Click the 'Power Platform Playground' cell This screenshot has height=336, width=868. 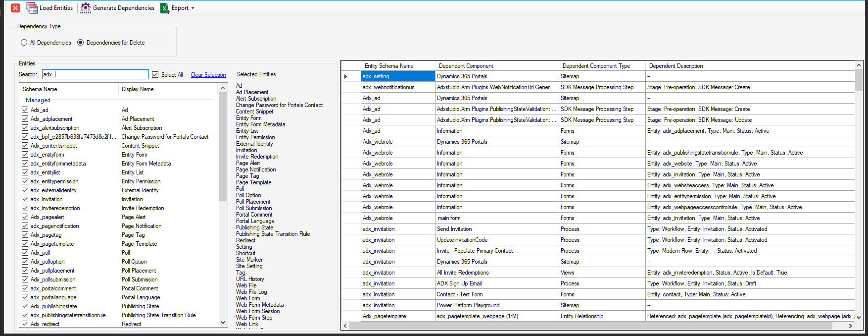pos(497,305)
